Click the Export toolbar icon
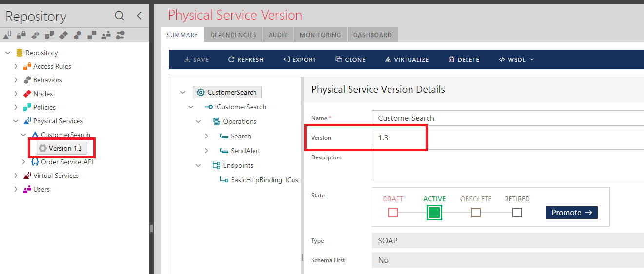644x274 pixels. tap(287, 59)
